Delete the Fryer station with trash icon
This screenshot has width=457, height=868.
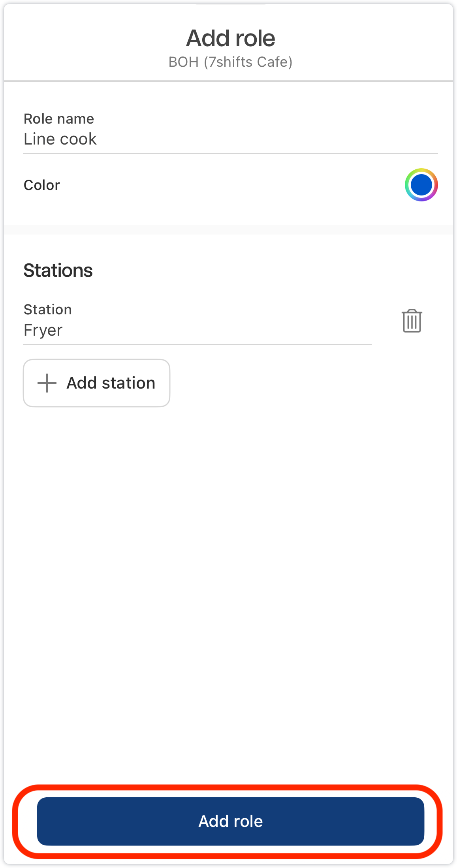point(412,321)
